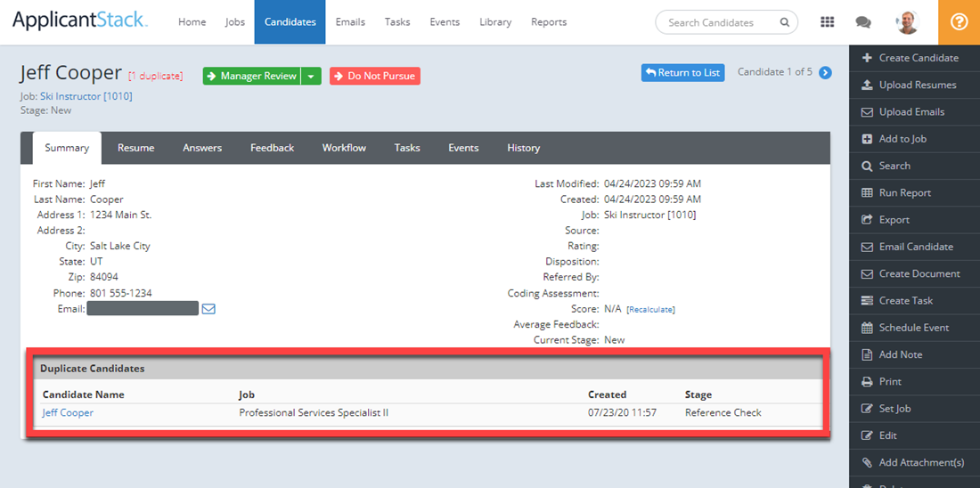
Task: Open the candidate Tasks tab
Action: tap(407, 148)
